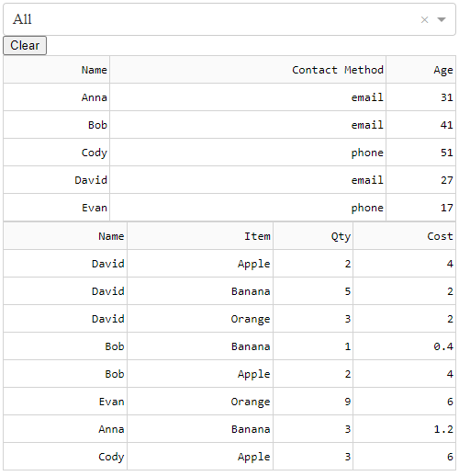Select the quantity 9 cell for Evan
Image resolution: width=459 pixels, height=476 pixels.
313,402
